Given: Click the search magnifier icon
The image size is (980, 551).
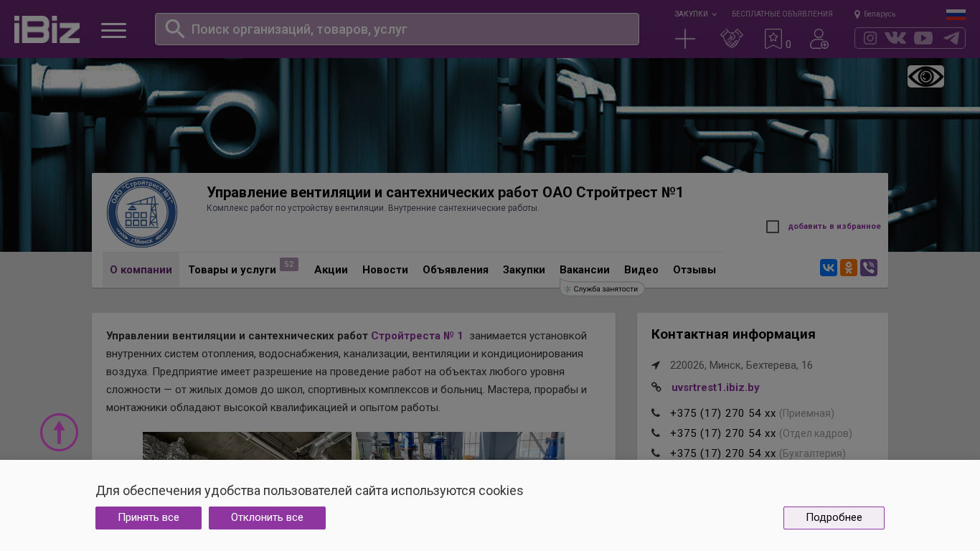Looking at the screenshot, I should coord(175,29).
